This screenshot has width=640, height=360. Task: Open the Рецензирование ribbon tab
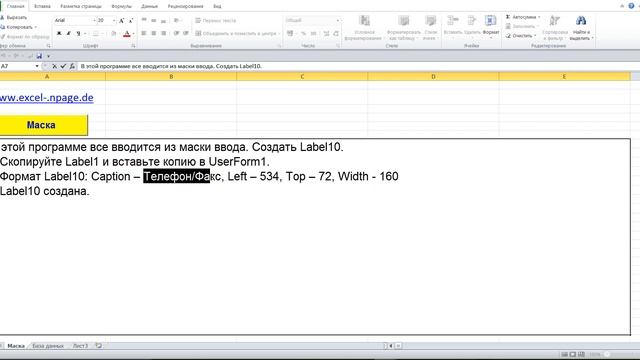pos(185,6)
